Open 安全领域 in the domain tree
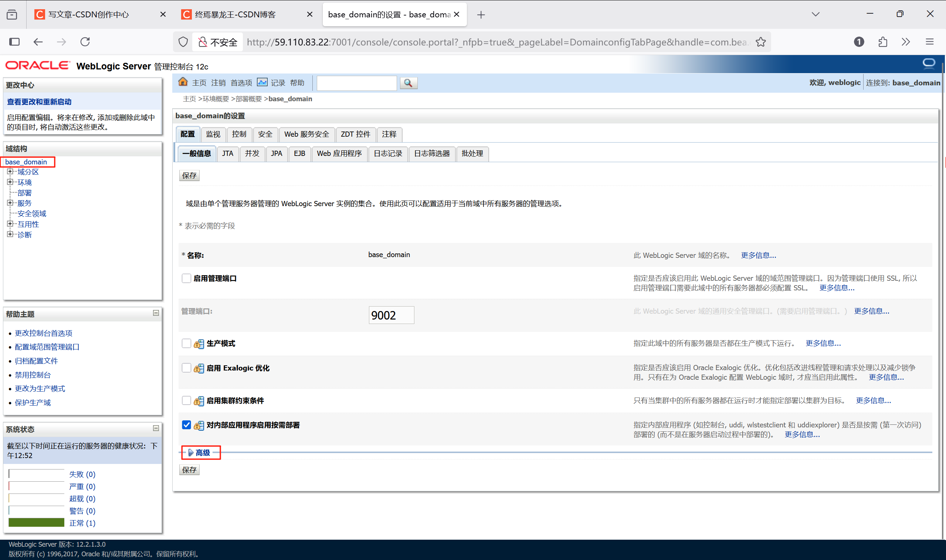The width and height of the screenshot is (946, 560). point(32,214)
